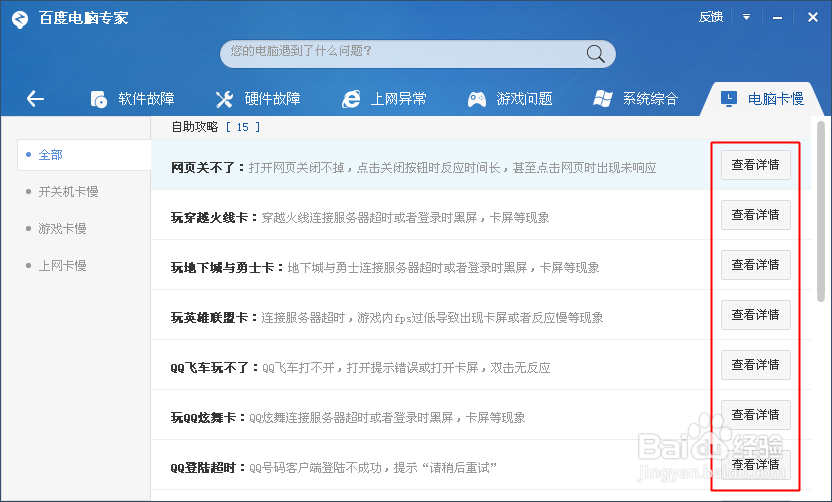
Task: View details for 玩穿越火线卡
Action: (756, 215)
